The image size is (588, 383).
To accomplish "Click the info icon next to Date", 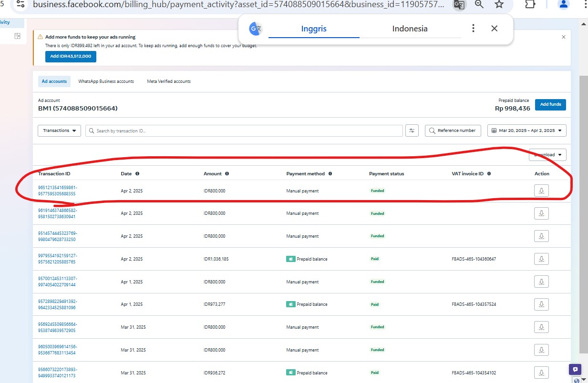I will tap(137, 174).
